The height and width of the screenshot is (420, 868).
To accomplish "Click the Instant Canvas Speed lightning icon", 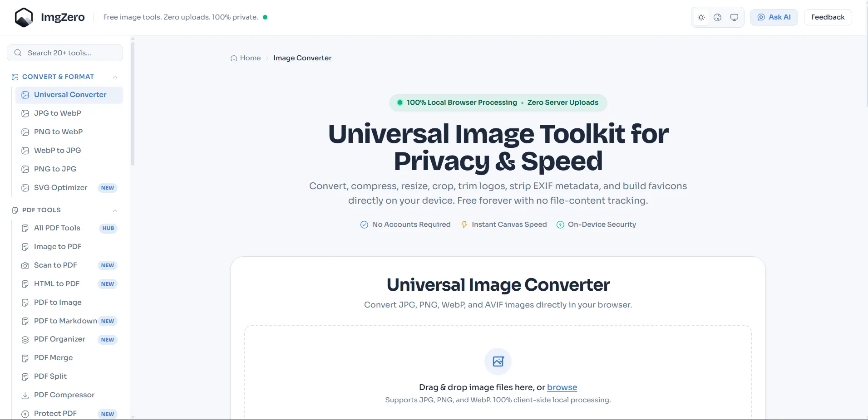I will [464, 225].
